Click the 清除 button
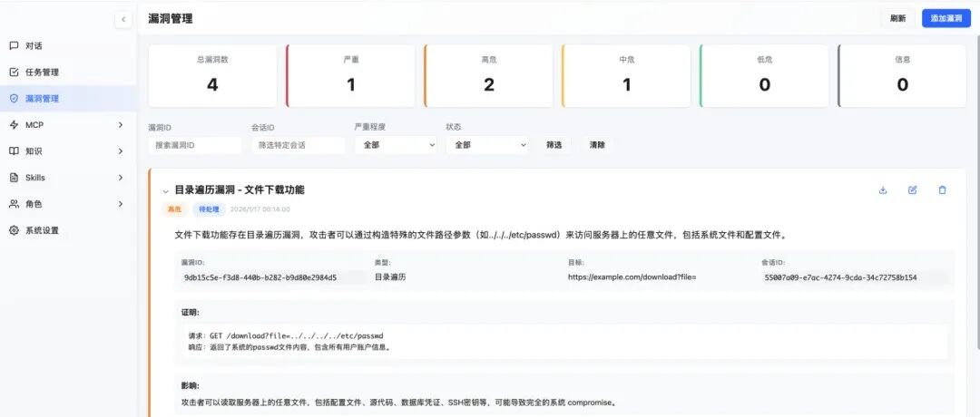The width and height of the screenshot is (980, 417). [597, 145]
